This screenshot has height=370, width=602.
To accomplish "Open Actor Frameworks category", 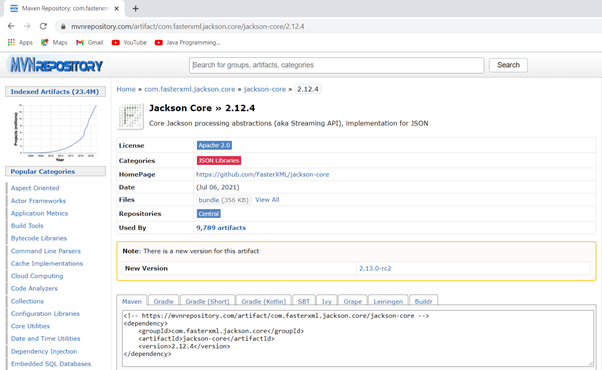I will point(38,201).
